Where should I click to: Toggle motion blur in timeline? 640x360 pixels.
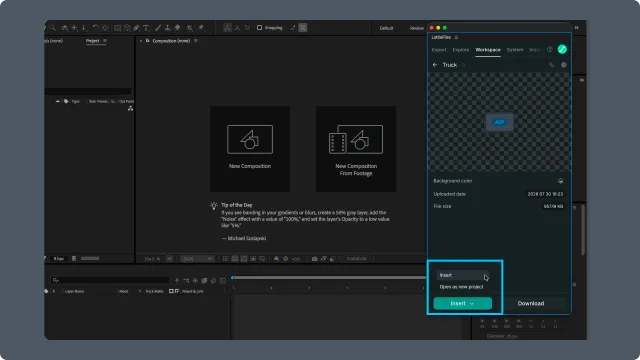pos(213,280)
